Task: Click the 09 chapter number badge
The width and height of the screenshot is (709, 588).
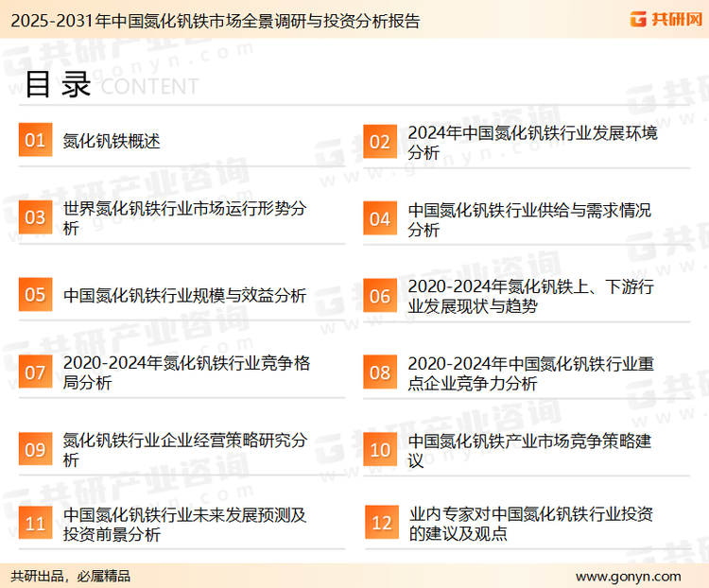Action: coord(35,449)
